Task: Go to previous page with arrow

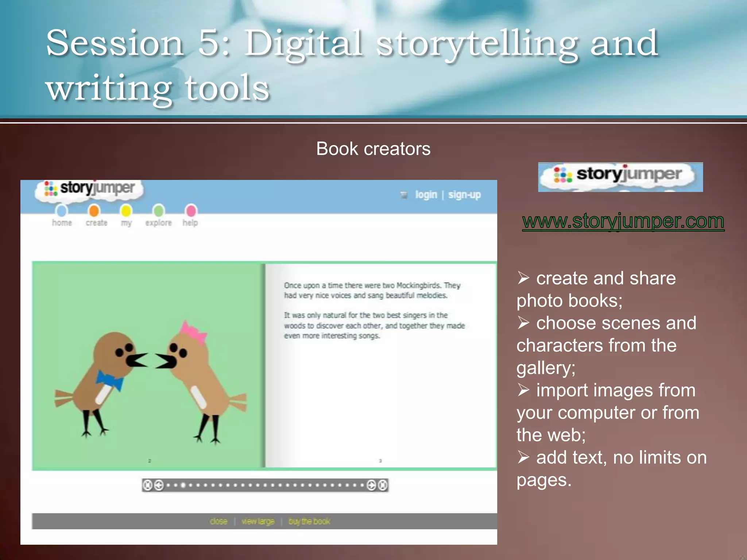Action: click(x=159, y=485)
